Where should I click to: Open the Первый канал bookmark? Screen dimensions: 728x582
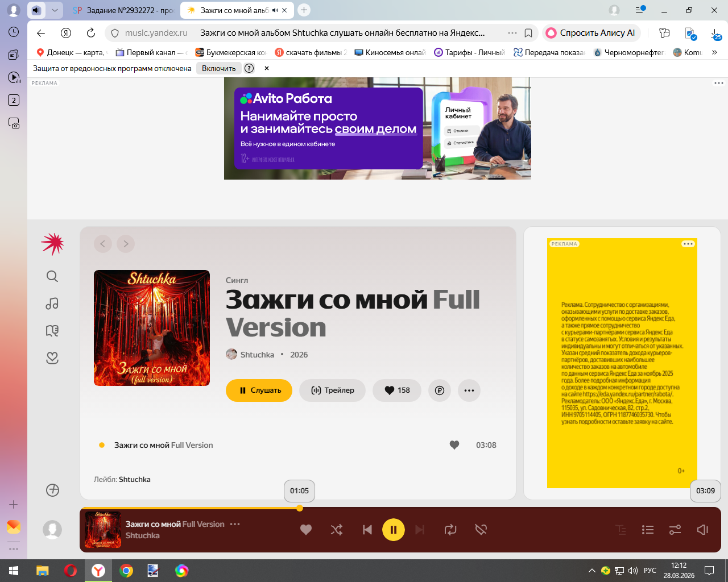point(151,52)
